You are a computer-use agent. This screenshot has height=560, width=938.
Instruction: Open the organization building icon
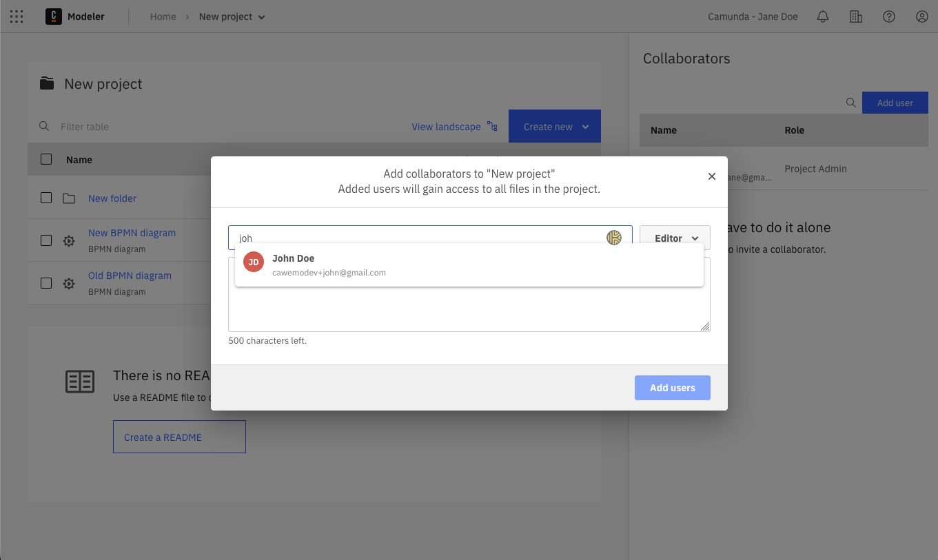click(x=856, y=17)
